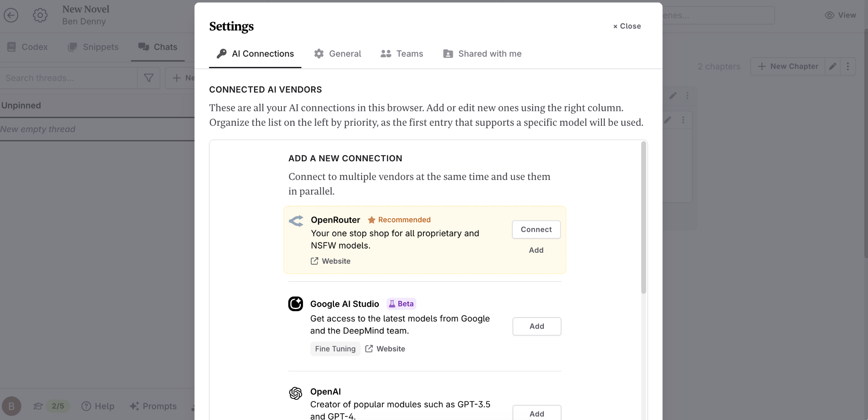The width and height of the screenshot is (868, 420).
Task: Click the pencil edit icon beside New Chapter
Action: coord(833,66)
